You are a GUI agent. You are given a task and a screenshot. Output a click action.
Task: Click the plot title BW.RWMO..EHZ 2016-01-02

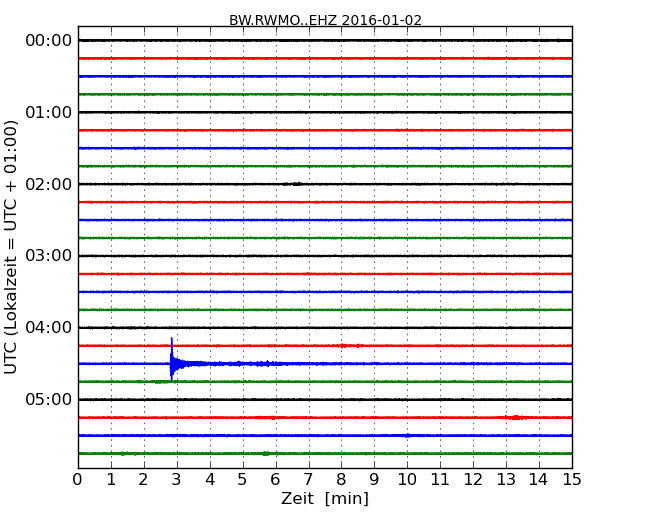click(x=325, y=20)
